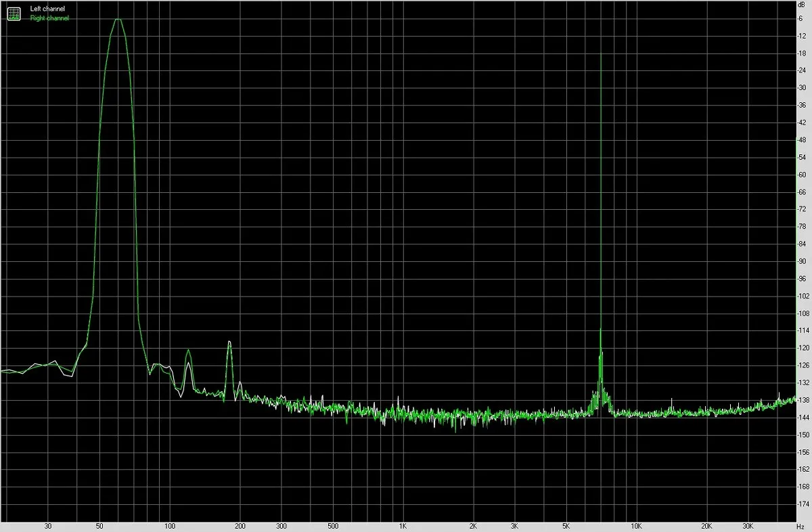Click the -60 dB level label

(x=802, y=175)
